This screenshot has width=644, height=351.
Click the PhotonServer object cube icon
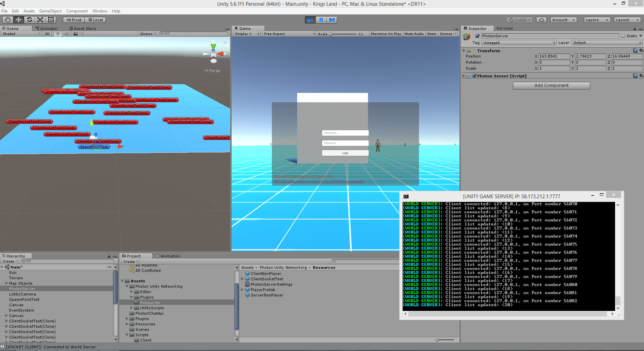coord(467,37)
